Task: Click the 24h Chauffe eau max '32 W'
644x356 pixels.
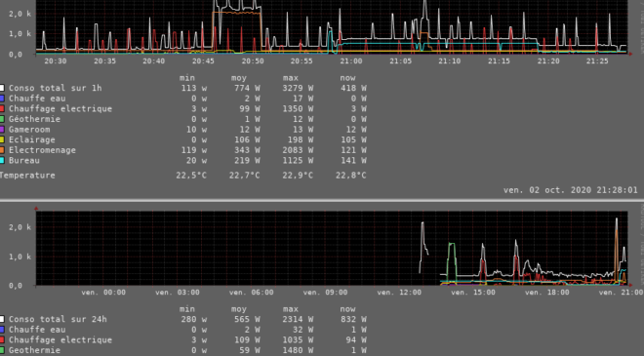Action: coord(303,330)
